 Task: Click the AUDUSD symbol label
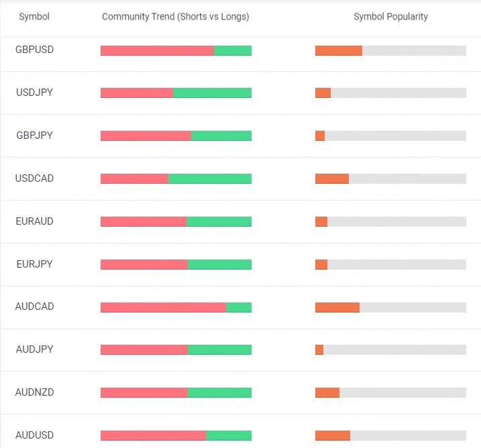tap(34, 435)
